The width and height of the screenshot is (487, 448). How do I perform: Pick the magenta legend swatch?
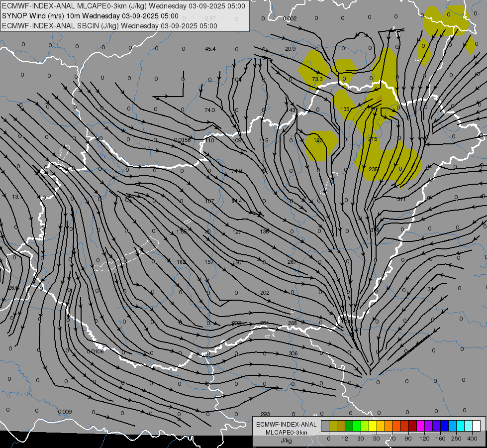click(420, 426)
